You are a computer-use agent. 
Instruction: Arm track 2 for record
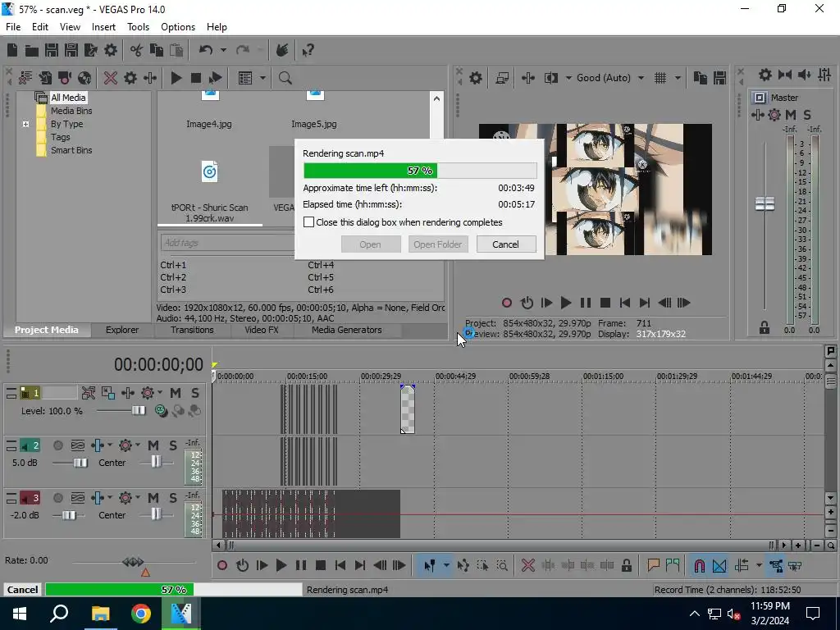click(58, 445)
